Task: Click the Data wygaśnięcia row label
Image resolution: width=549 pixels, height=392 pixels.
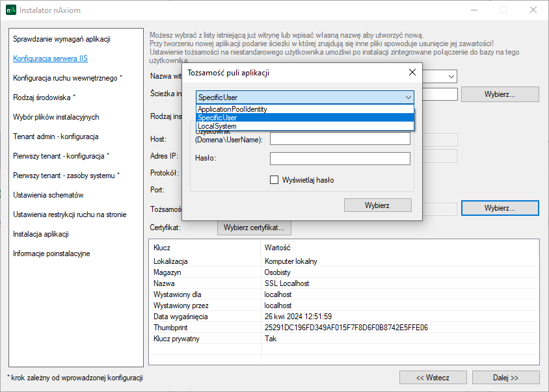Action: (180, 317)
